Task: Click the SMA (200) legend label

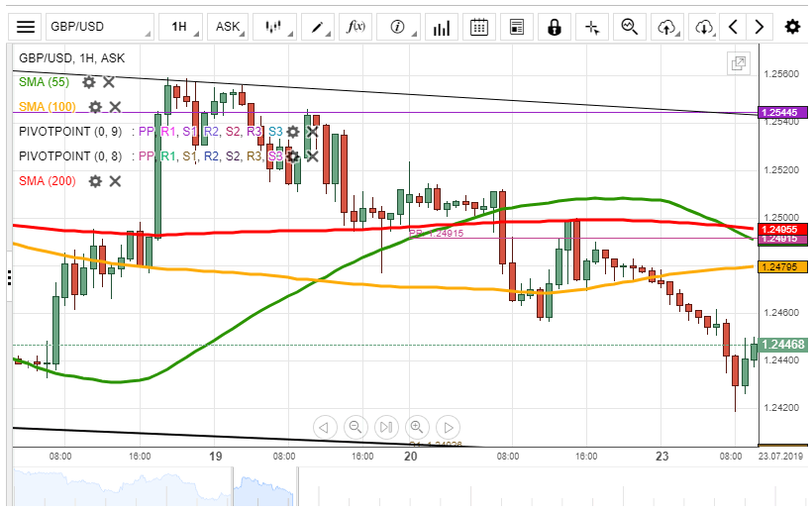Action: 48,181
